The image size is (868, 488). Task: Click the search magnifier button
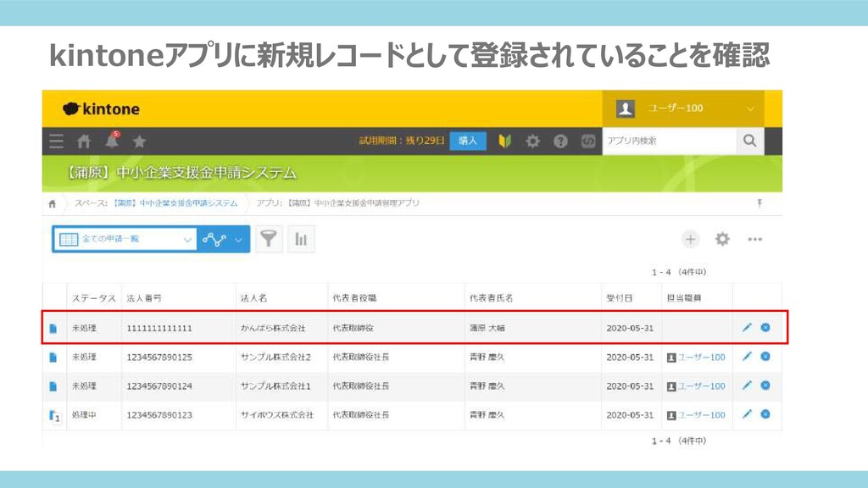tap(750, 141)
